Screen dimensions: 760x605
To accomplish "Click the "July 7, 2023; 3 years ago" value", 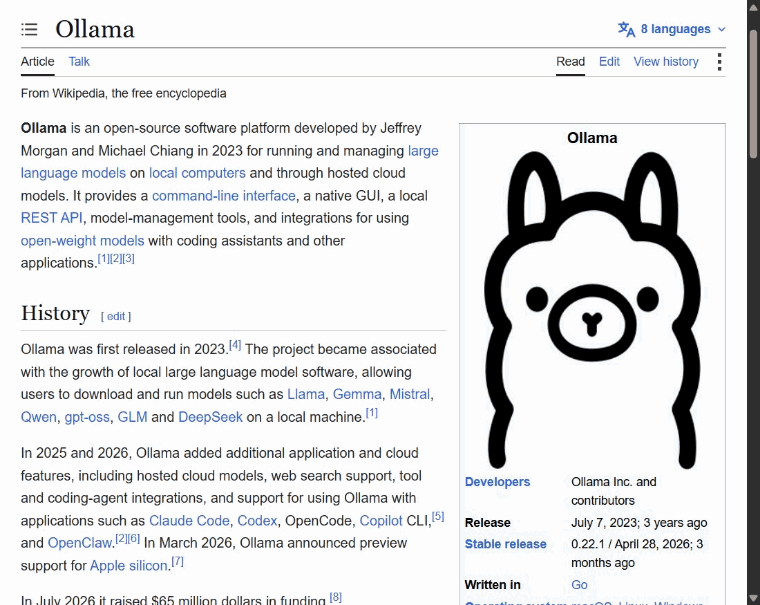I will tap(639, 523).
